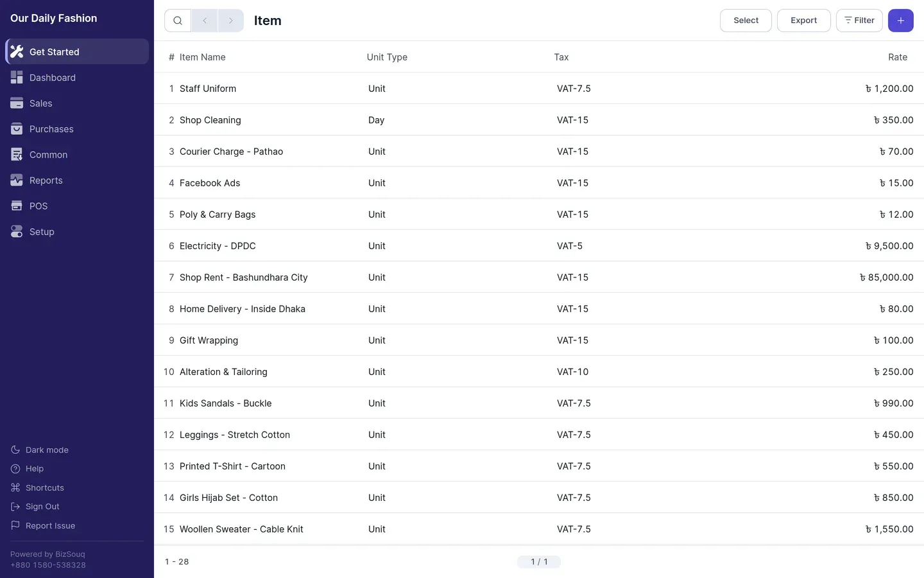Click the VAT-5 tax cell
The height and width of the screenshot is (578, 924).
[570, 246]
